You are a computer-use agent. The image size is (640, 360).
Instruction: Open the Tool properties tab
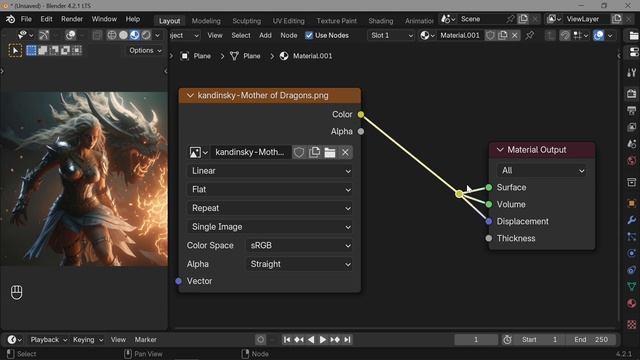pyautogui.click(x=631, y=73)
